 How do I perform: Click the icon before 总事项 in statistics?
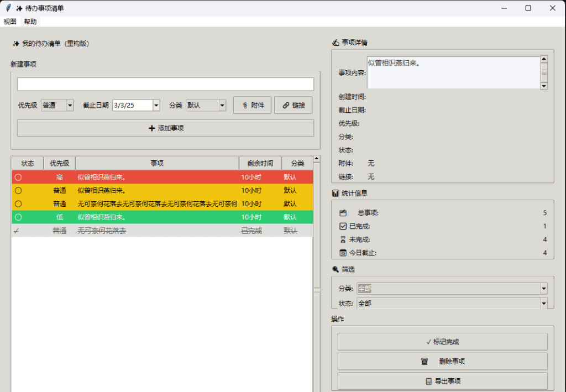[343, 213]
